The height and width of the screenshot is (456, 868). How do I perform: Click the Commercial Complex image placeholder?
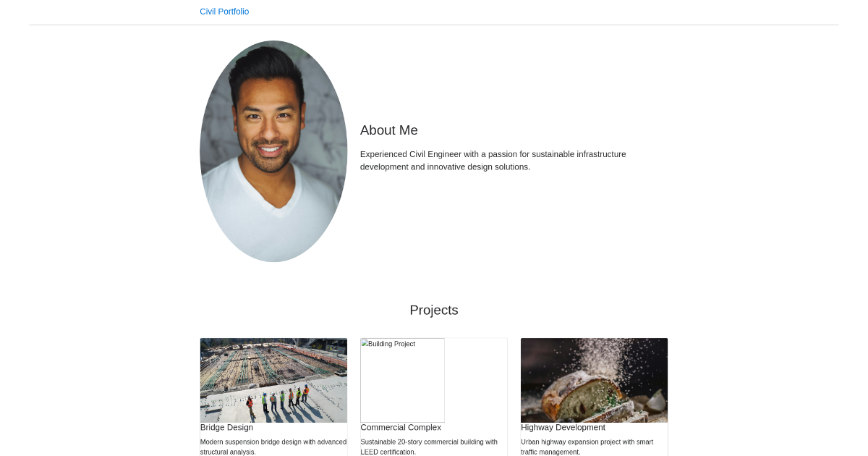coord(402,380)
